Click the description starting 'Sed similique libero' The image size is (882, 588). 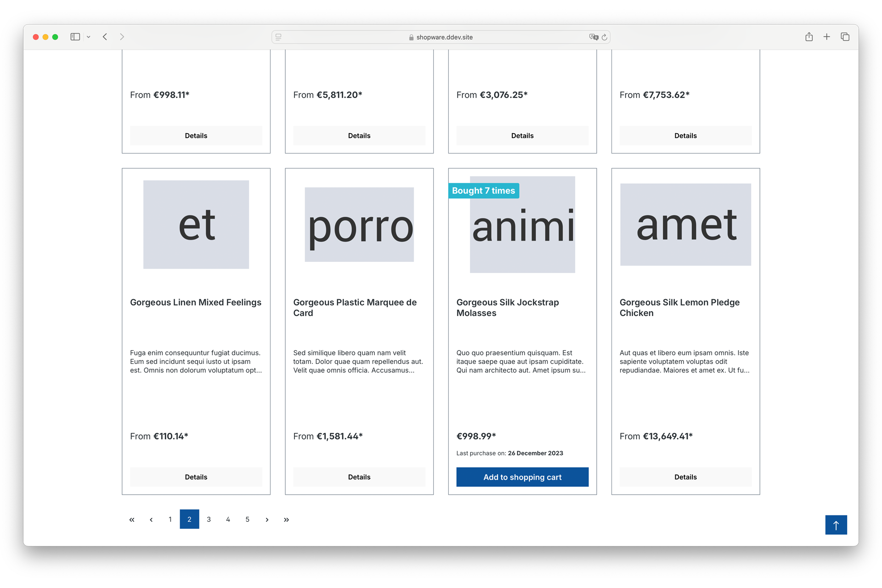358,362
